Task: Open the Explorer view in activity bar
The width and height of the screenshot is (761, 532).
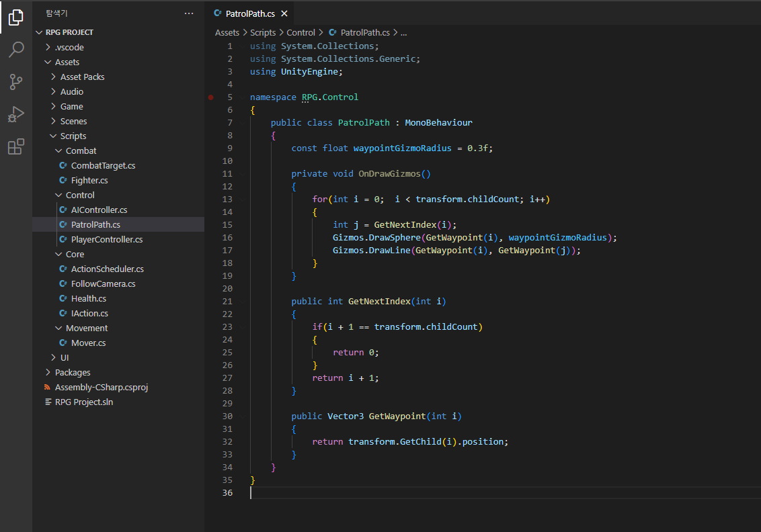Action: (16, 17)
